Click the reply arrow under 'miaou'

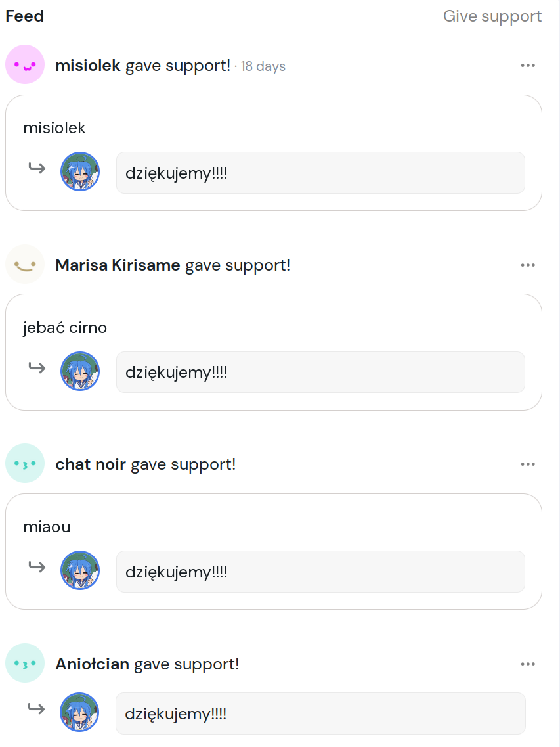coord(37,566)
